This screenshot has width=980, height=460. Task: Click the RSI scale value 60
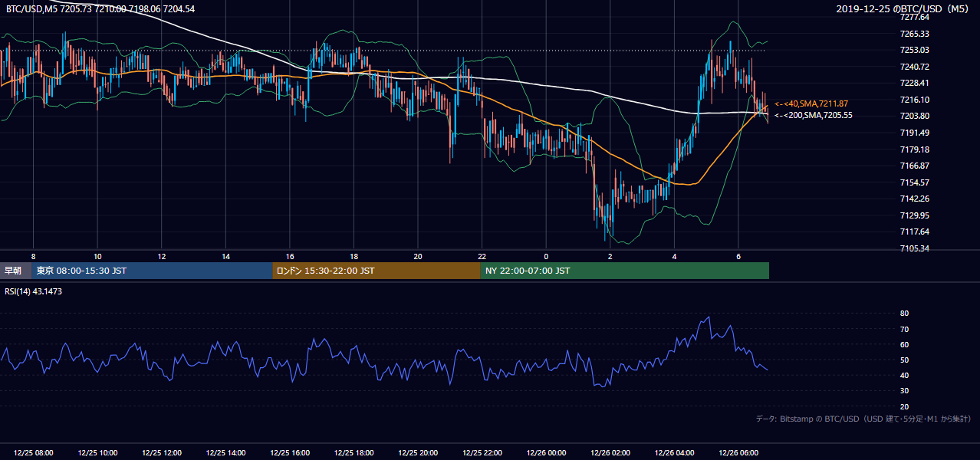point(905,344)
